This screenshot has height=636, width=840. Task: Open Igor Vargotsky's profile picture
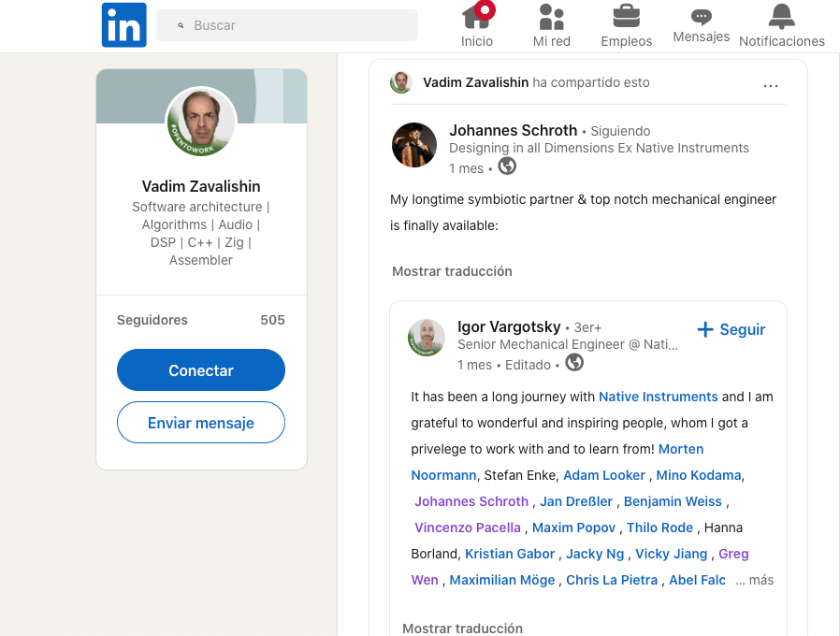pyautogui.click(x=427, y=338)
